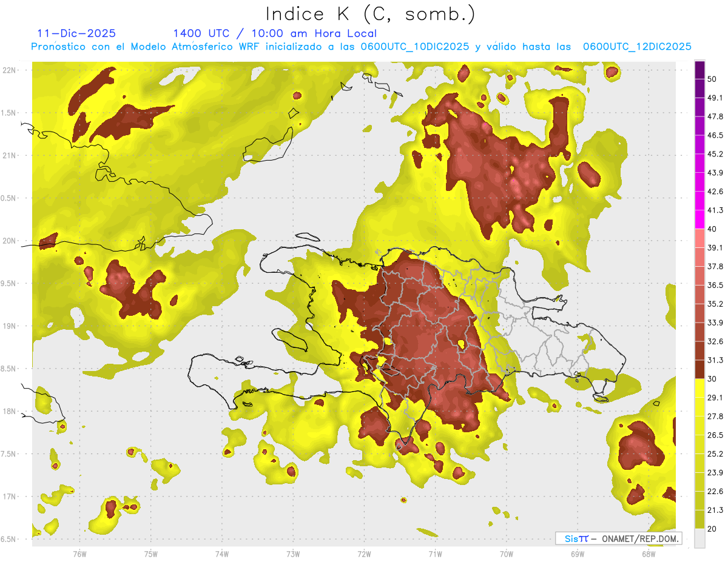Click the "17N" latitude label
The image size is (728, 562).
click(x=10, y=497)
